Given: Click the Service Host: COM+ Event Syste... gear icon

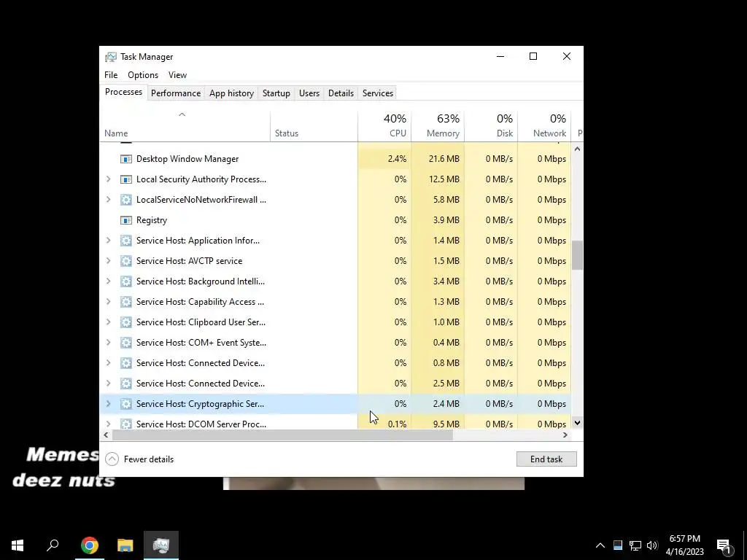Looking at the screenshot, I should pyautogui.click(x=125, y=343).
